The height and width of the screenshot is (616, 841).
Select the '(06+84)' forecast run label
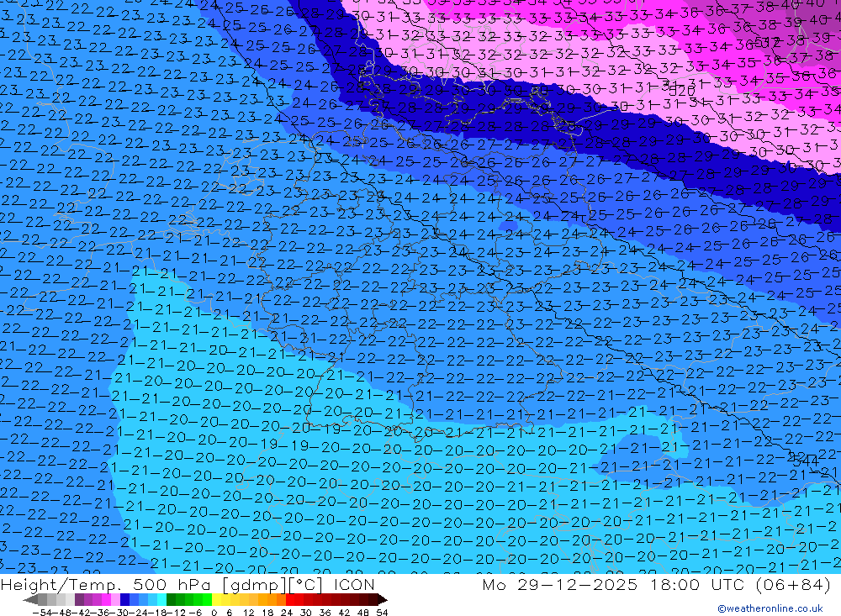click(793, 584)
